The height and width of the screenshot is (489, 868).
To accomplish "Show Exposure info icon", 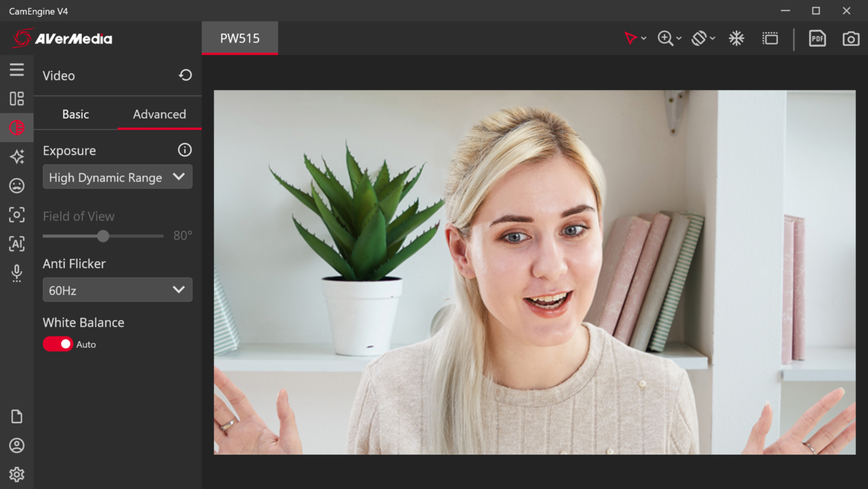I will (x=184, y=150).
